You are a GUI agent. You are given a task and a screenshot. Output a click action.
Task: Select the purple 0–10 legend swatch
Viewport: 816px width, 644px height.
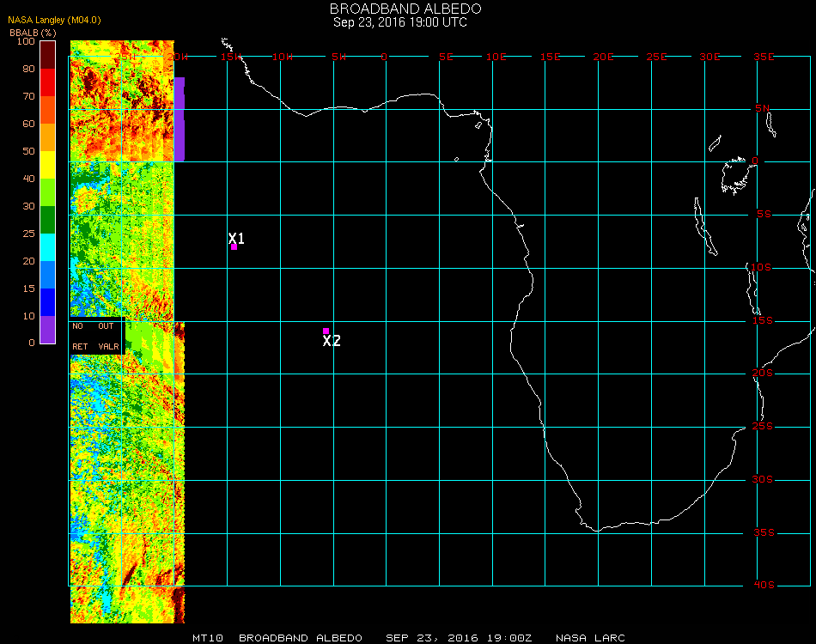[x=48, y=329]
